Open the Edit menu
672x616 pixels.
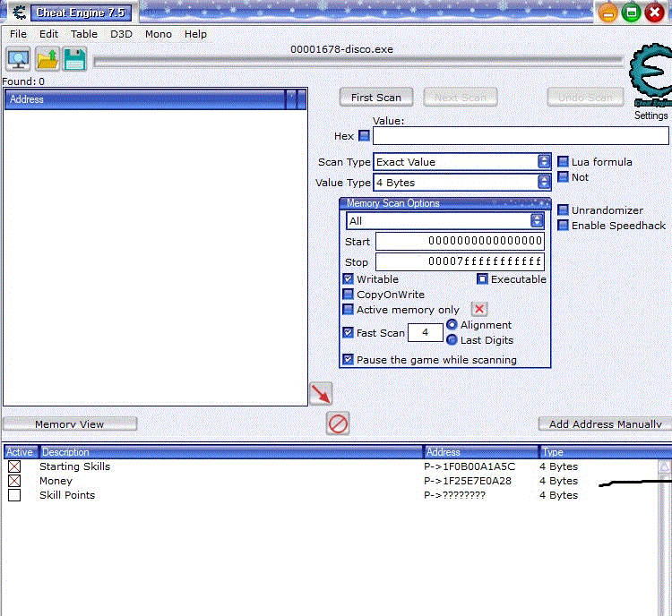49,34
